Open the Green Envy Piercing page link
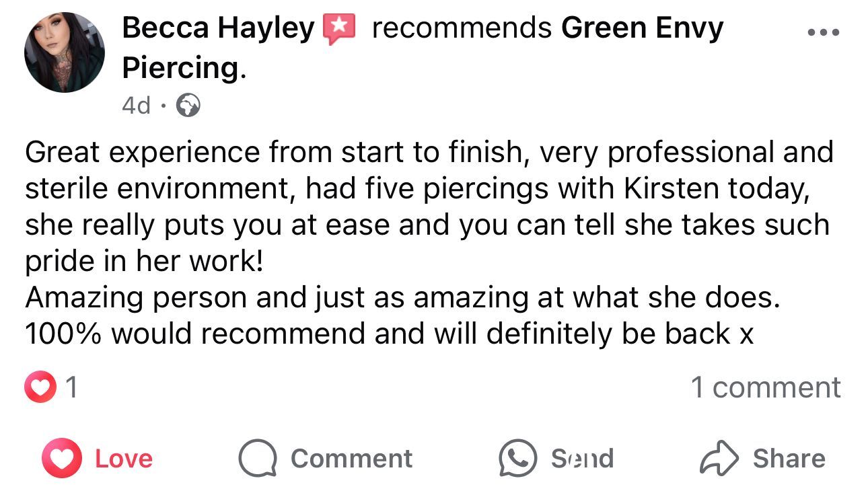This screenshot has height=493, width=868. click(x=641, y=28)
